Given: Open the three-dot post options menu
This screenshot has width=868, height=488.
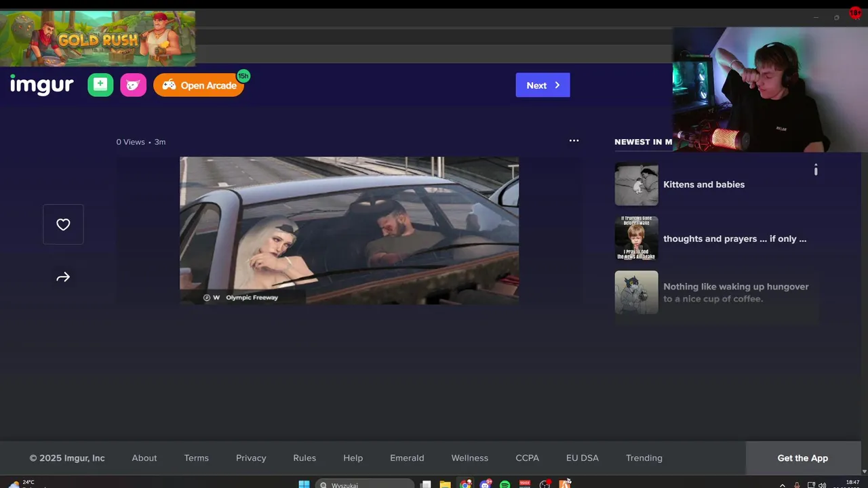Looking at the screenshot, I should [574, 141].
